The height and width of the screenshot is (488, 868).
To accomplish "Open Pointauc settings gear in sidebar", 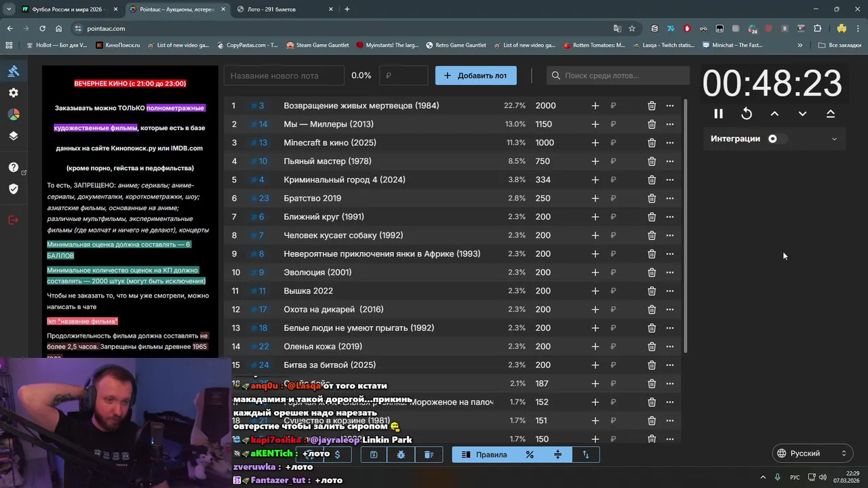I will click(14, 93).
